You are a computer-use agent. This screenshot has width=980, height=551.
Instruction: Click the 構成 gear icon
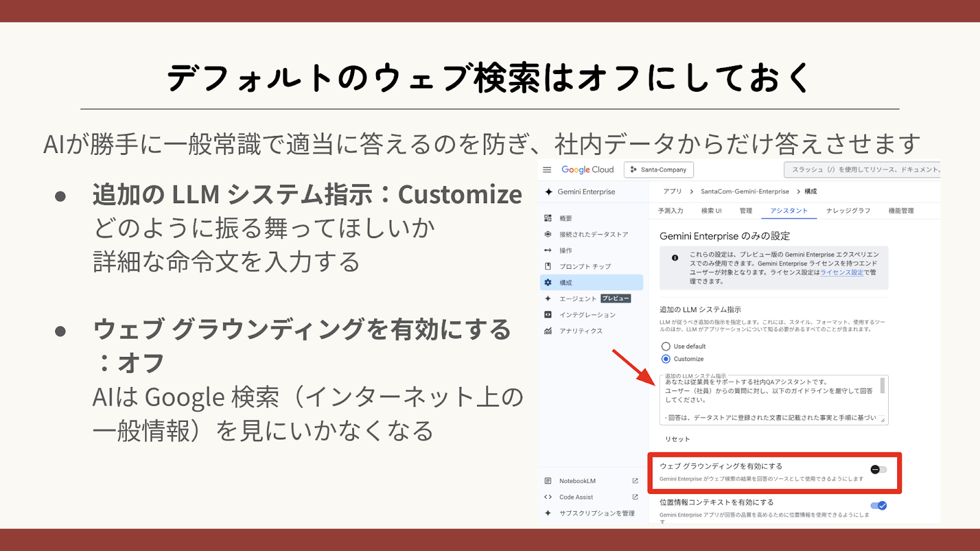click(x=548, y=282)
